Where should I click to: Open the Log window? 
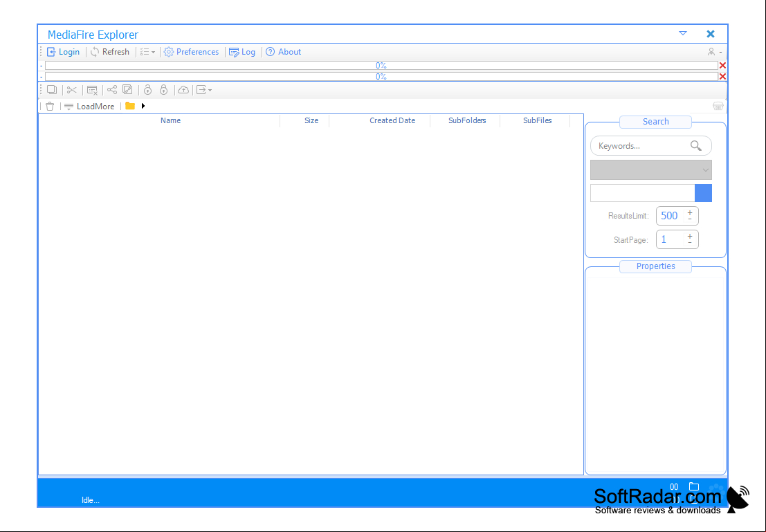(x=242, y=52)
